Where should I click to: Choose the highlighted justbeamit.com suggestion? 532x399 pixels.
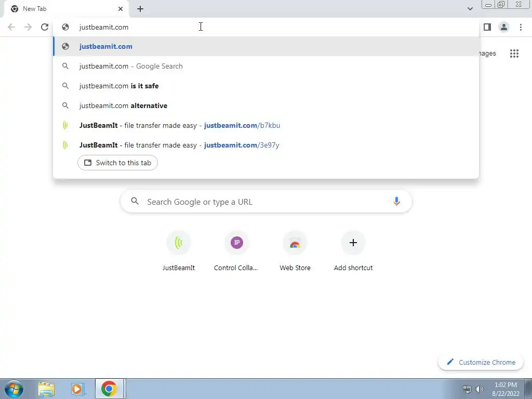266,46
